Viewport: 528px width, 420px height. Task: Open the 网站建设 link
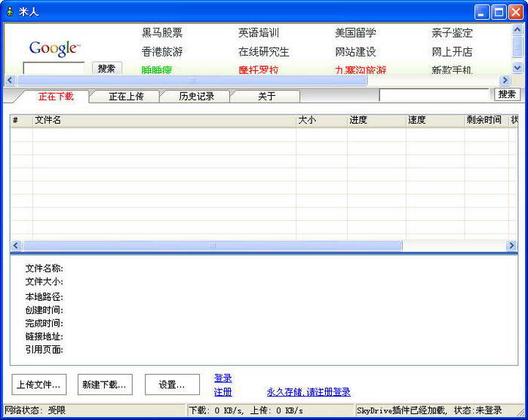click(x=355, y=51)
